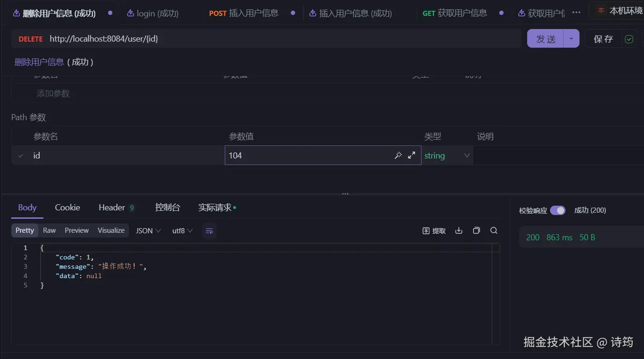This screenshot has width=644, height=359.
Task: Switch to the Cookie response tab
Action: [67, 208]
